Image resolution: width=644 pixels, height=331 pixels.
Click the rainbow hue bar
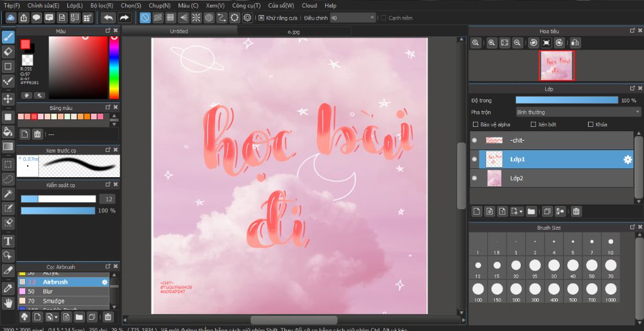point(114,68)
